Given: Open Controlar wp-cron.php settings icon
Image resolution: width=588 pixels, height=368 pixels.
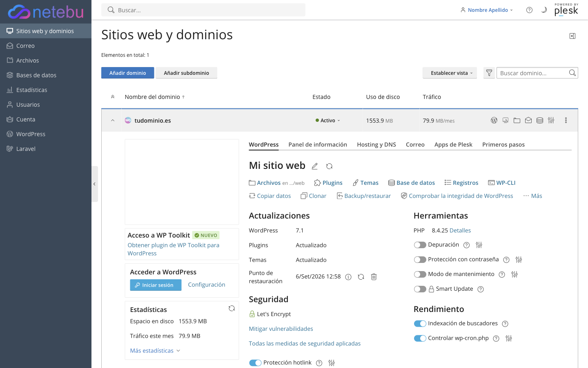Looking at the screenshot, I should 509,338.
